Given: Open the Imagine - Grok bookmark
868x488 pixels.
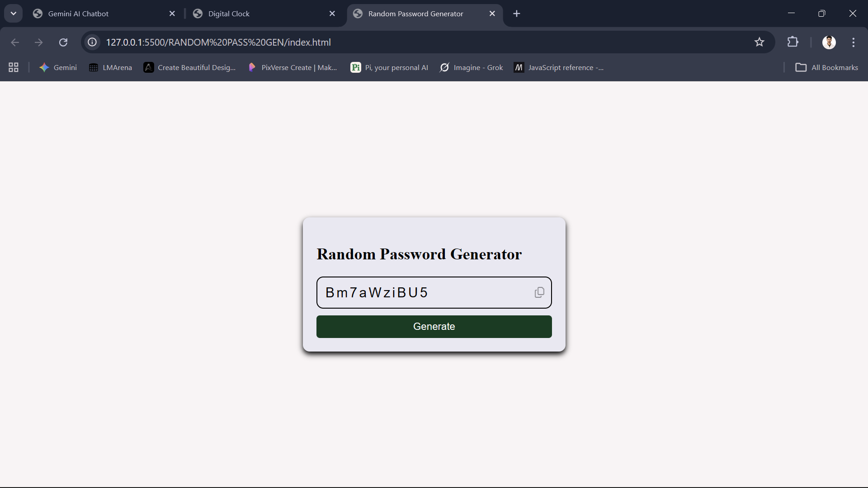Looking at the screenshot, I should pos(471,67).
